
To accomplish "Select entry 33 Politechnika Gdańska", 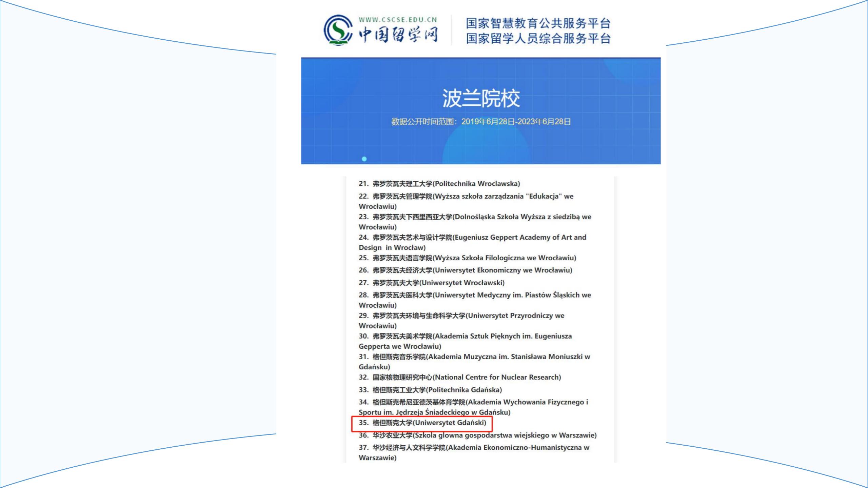I will click(x=430, y=390).
